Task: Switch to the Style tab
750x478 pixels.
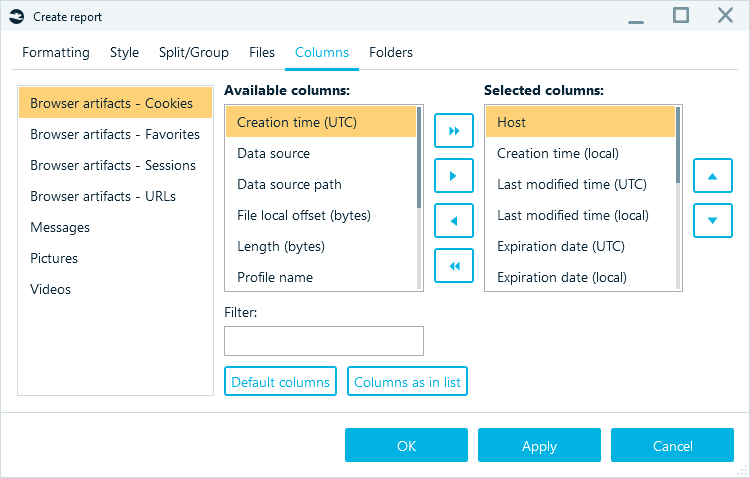Action: (124, 52)
